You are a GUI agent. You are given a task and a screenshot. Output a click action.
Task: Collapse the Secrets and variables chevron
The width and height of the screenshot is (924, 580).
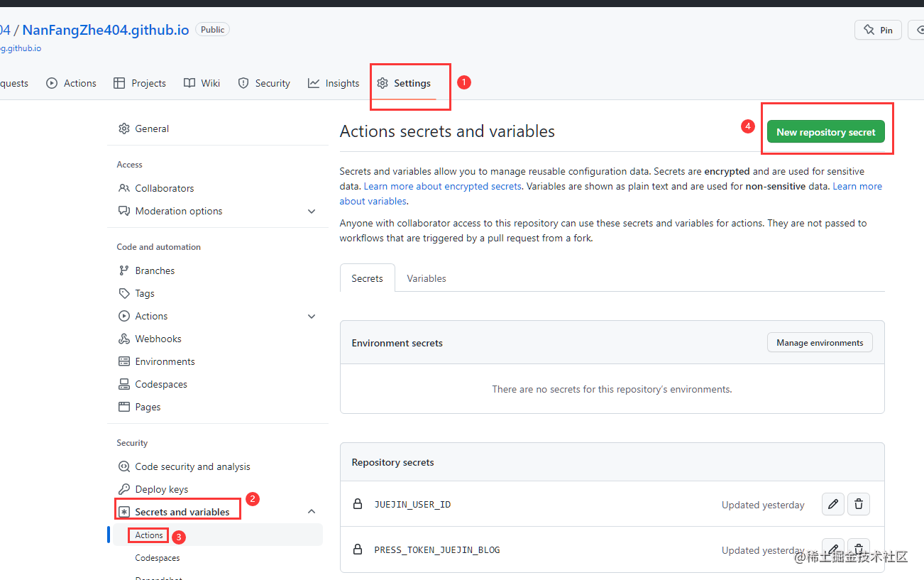[x=312, y=512]
